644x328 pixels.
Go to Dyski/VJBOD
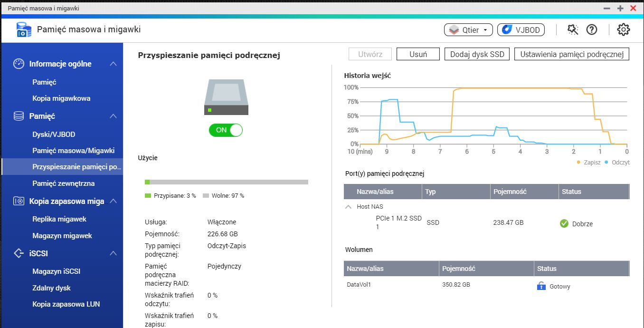54,135
